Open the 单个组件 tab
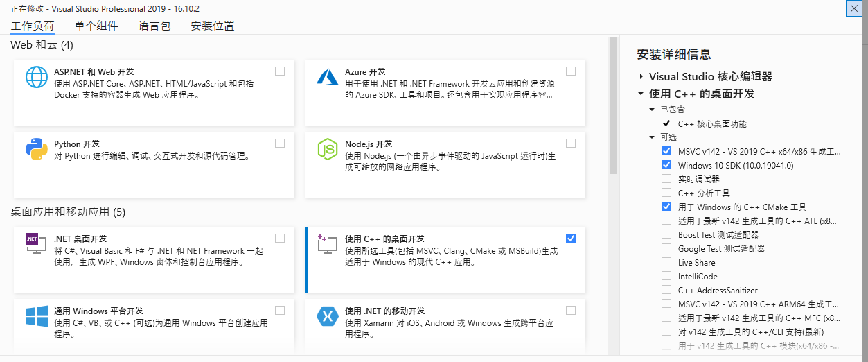The height and width of the screenshot is (362, 868). pos(96,26)
